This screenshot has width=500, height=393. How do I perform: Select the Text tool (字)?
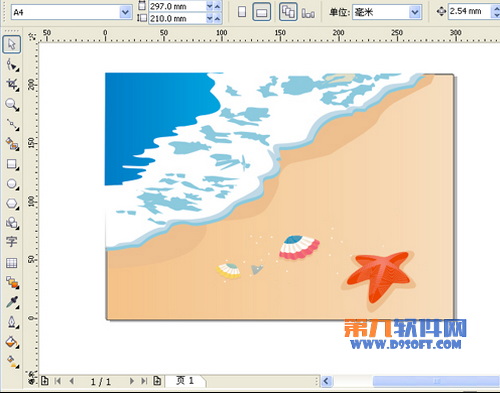[12, 242]
